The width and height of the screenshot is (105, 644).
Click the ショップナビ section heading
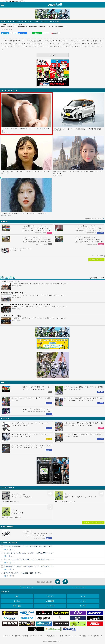tap(7, 278)
